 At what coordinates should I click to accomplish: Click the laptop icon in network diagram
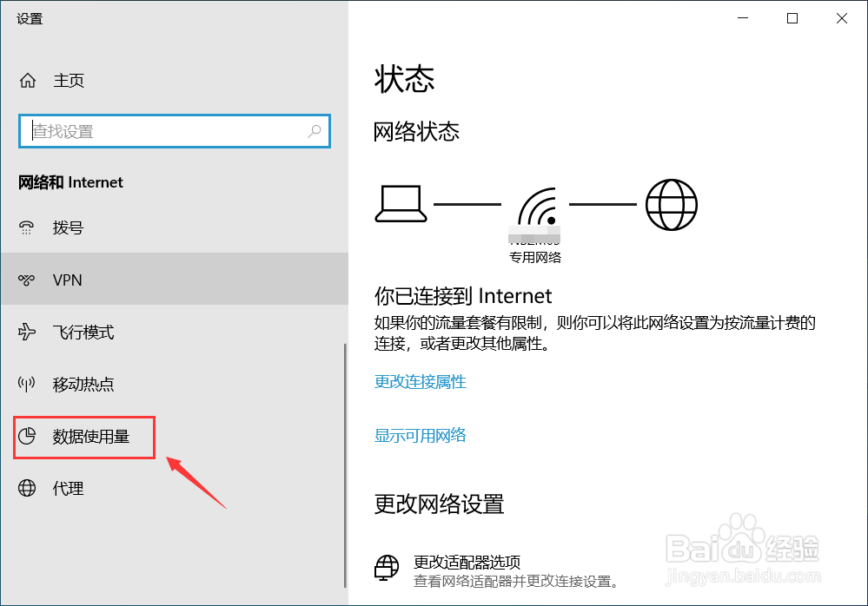(401, 204)
